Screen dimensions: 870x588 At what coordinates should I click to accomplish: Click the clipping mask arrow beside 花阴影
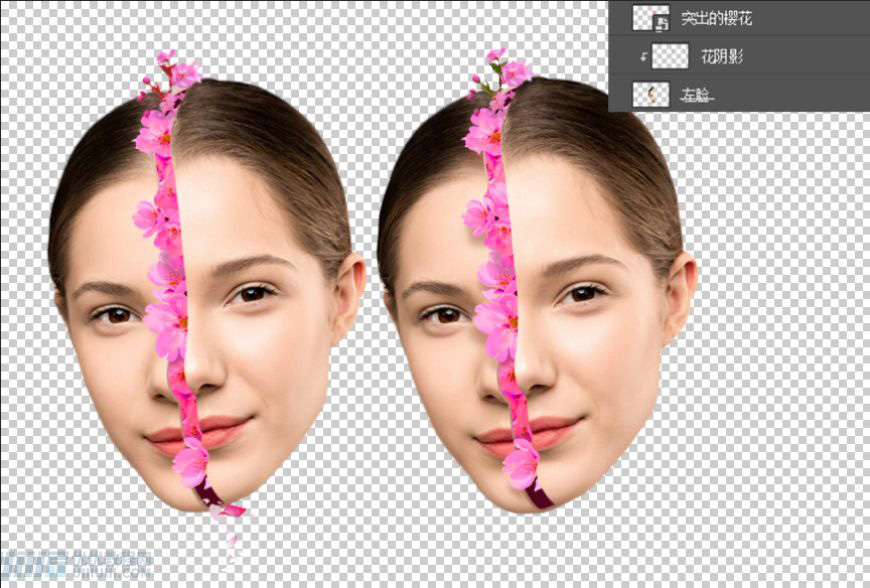[644, 55]
